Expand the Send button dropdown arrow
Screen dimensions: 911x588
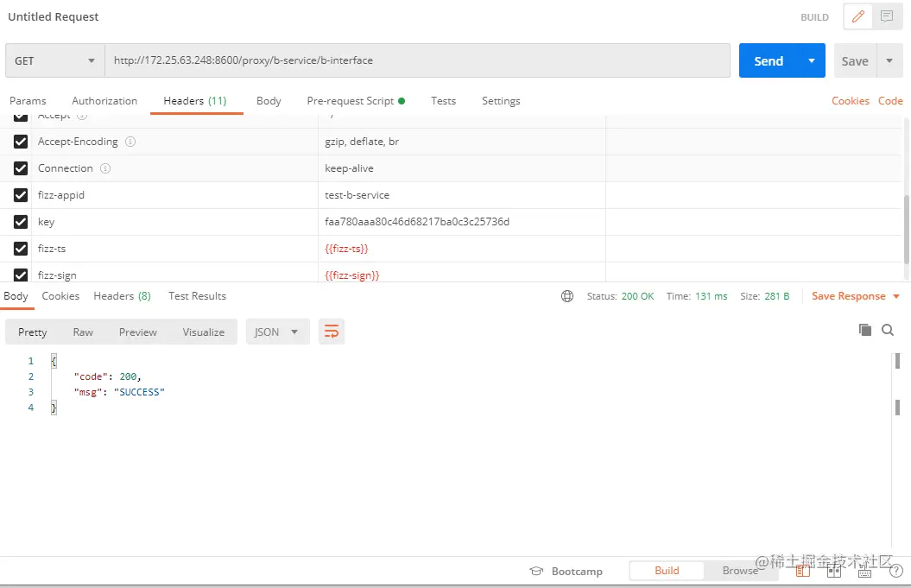(x=812, y=60)
